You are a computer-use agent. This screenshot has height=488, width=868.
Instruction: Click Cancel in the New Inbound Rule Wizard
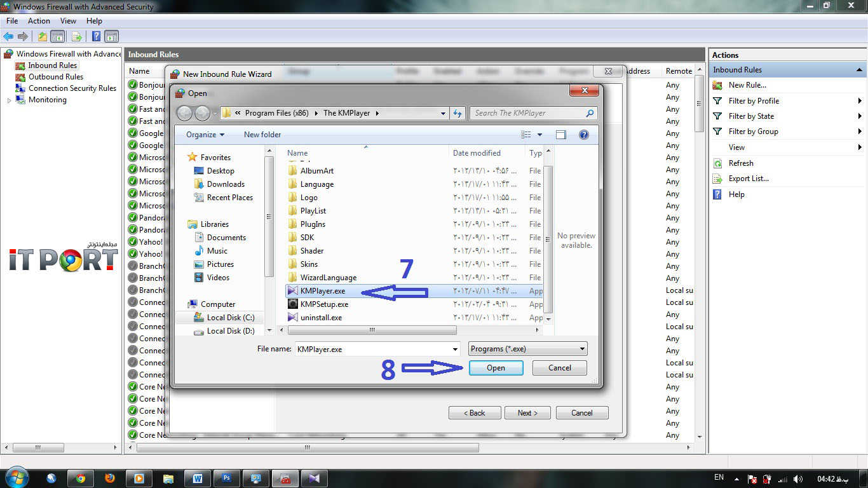(x=582, y=413)
